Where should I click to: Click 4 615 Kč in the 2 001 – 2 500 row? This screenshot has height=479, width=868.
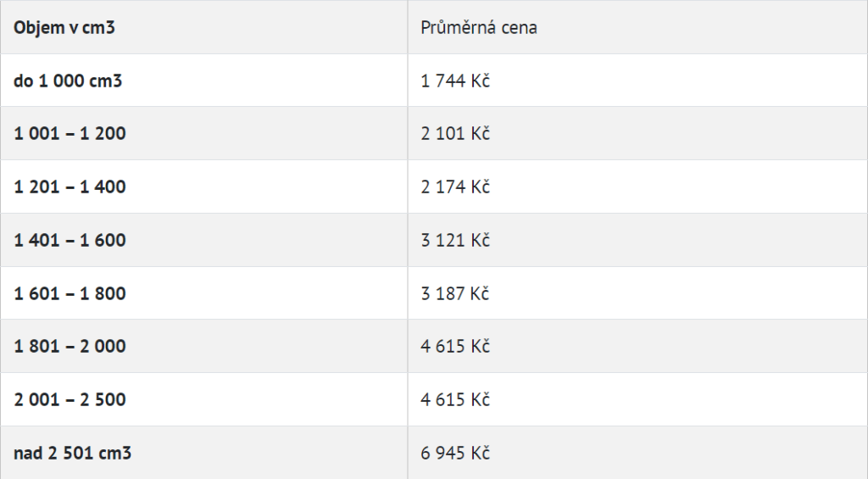tap(455, 399)
